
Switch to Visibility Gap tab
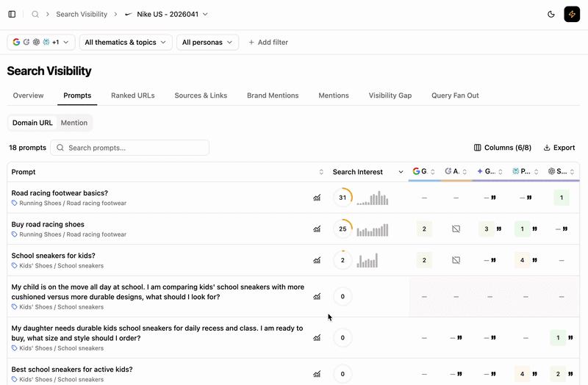click(x=390, y=96)
